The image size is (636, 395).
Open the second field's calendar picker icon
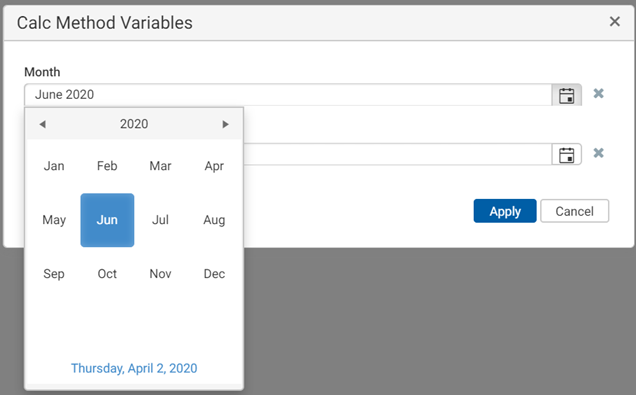566,155
